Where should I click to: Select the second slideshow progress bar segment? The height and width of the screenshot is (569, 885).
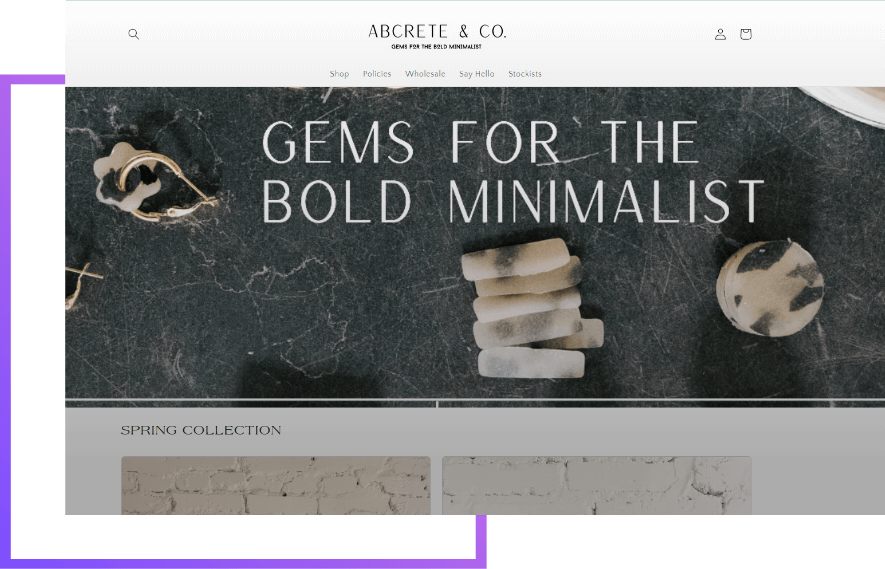661,403
